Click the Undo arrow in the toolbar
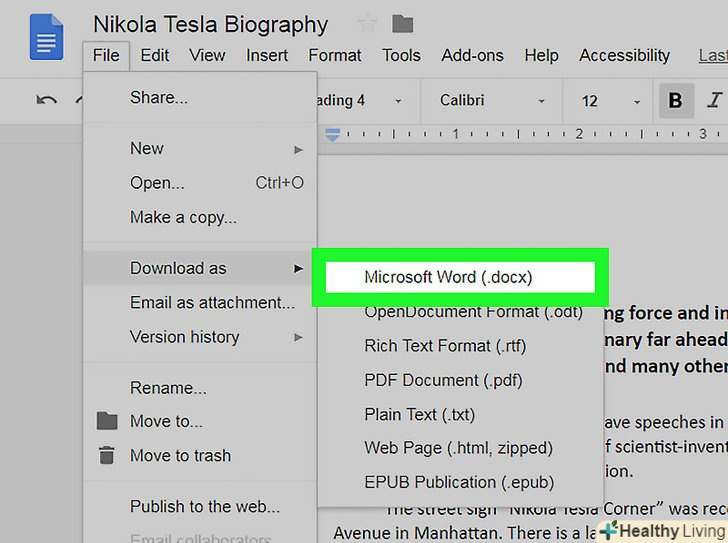The image size is (728, 543). coord(46,100)
